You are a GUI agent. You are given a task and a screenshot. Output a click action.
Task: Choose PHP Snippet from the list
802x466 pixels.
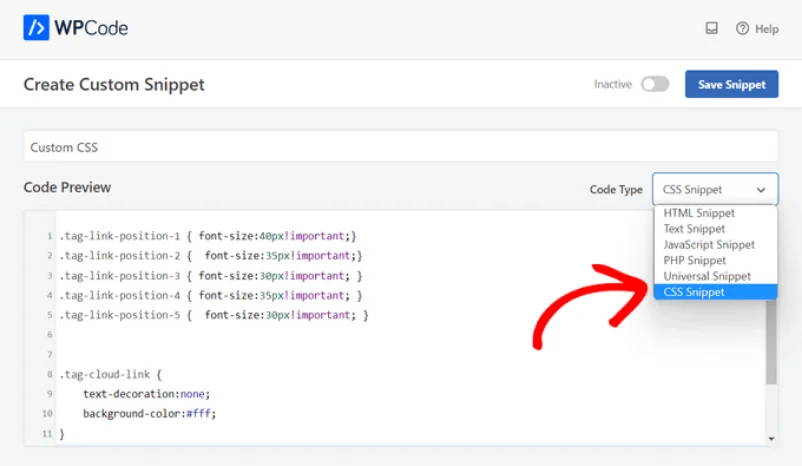click(x=715, y=260)
